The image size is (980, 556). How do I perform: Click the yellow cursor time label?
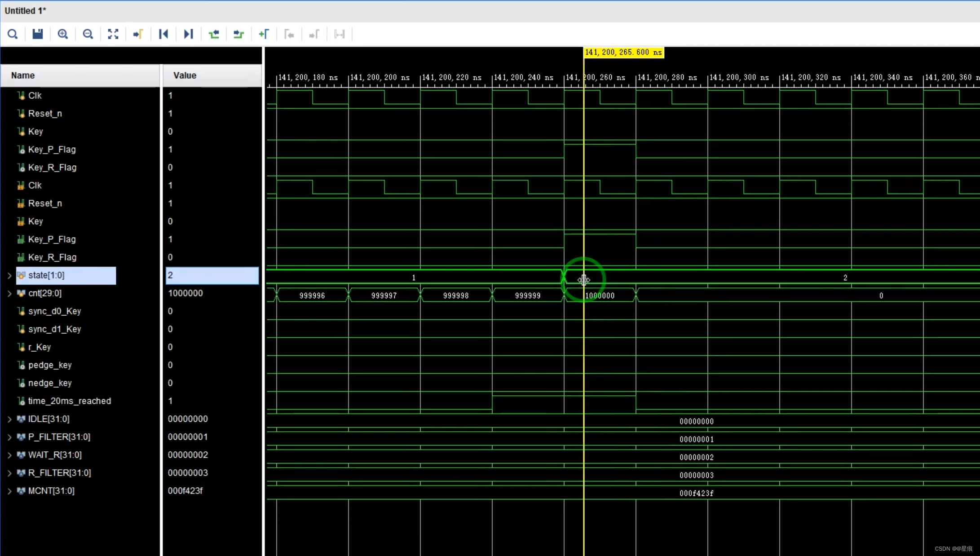click(x=623, y=53)
